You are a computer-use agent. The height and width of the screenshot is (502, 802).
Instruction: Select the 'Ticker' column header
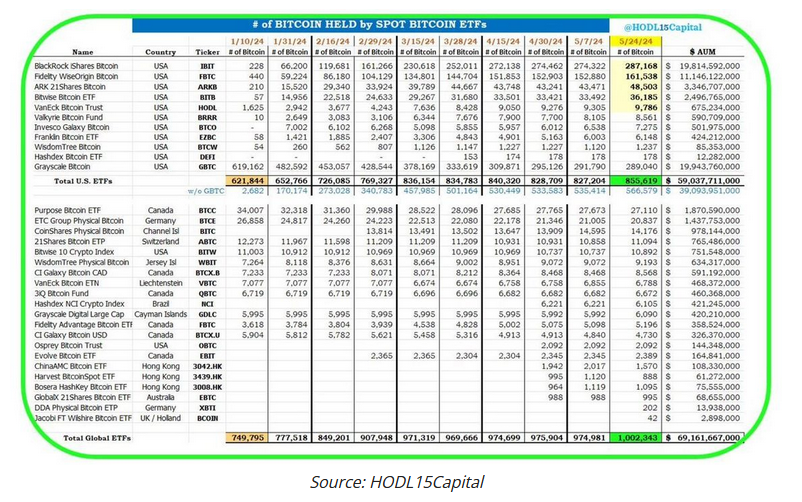pos(207,52)
